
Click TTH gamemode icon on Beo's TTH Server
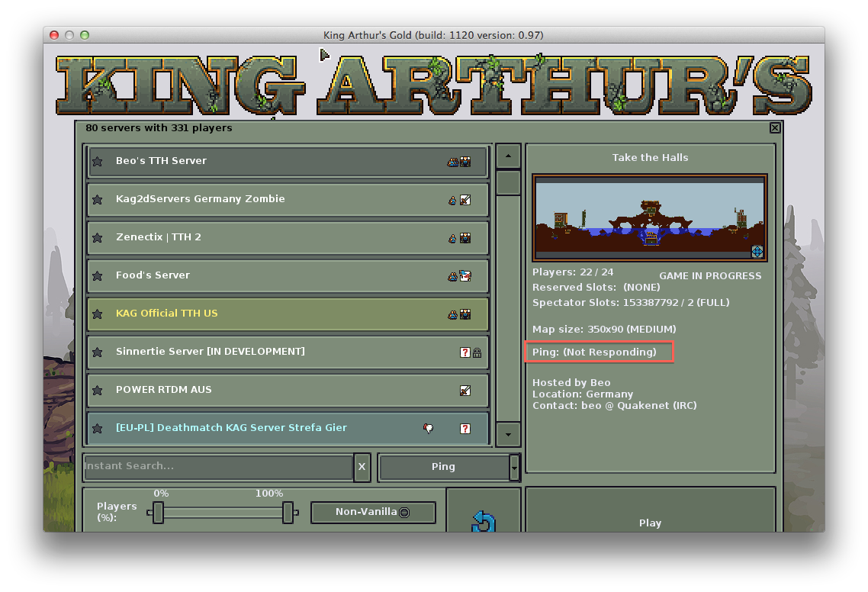tap(465, 162)
